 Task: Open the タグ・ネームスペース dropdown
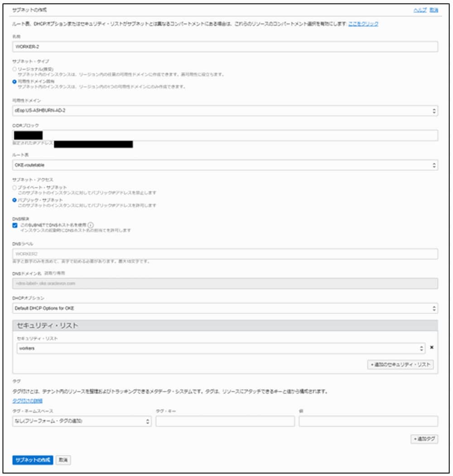[x=82, y=421]
